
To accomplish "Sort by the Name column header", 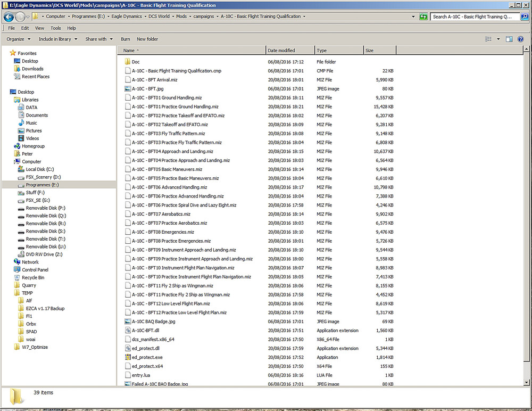I will [x=192, y=50].
